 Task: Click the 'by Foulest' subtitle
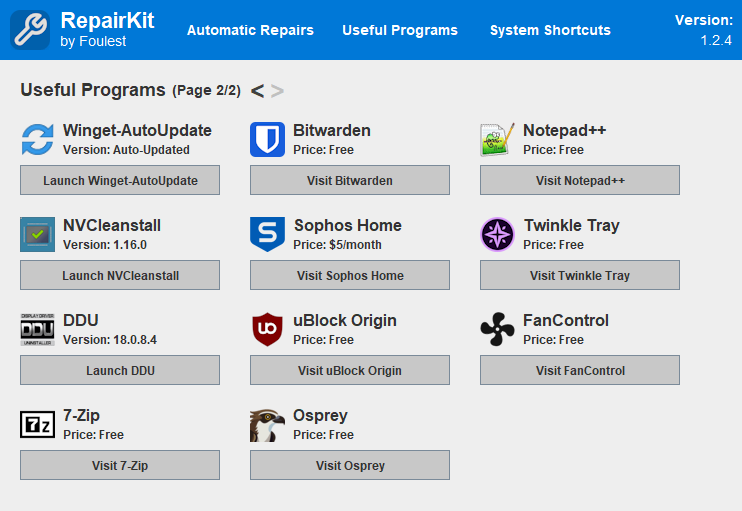[93, 42]
